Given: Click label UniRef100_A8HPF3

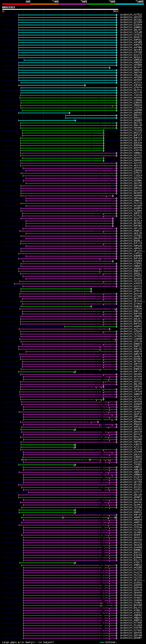Looking at the screenshot, I should (131, 517).
